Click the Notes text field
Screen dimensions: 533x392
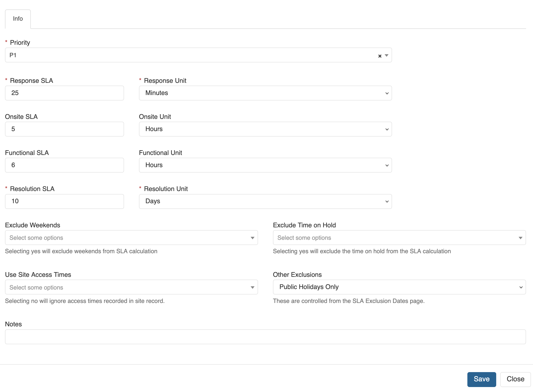(x=265, y=337)
